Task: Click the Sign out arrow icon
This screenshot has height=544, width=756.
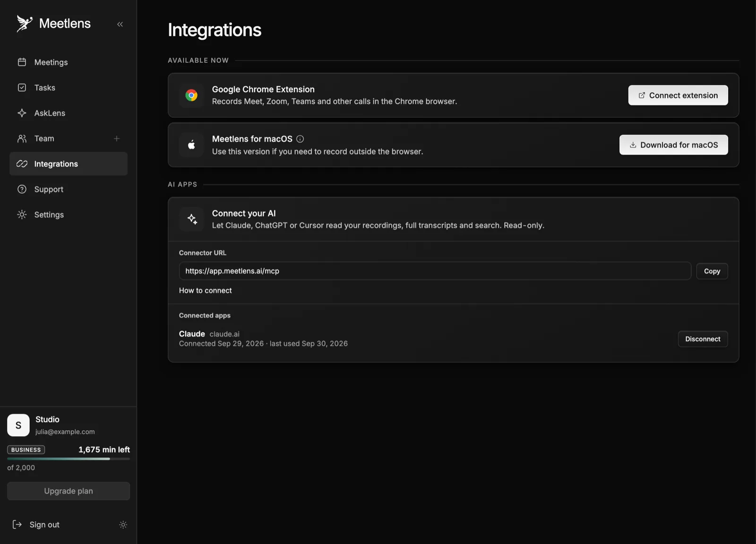Action: point(17,525)
